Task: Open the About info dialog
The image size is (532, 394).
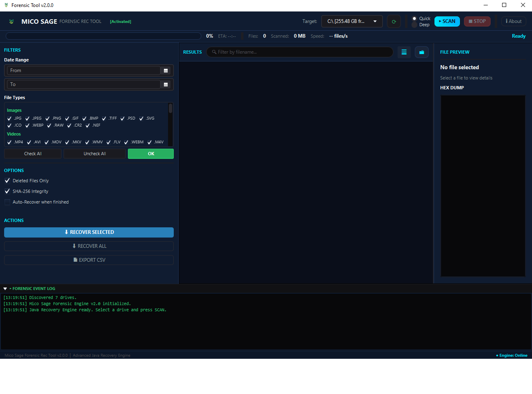Action: [514, 21]
